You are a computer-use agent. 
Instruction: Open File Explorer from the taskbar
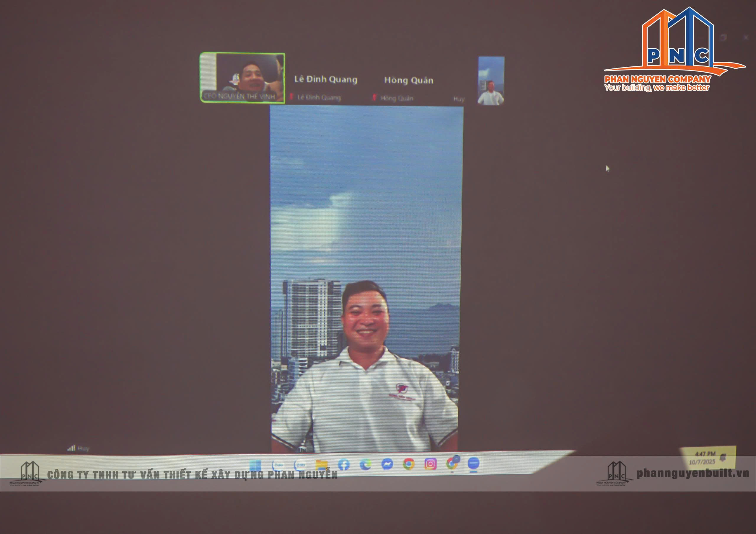click(x=322, y=465)
